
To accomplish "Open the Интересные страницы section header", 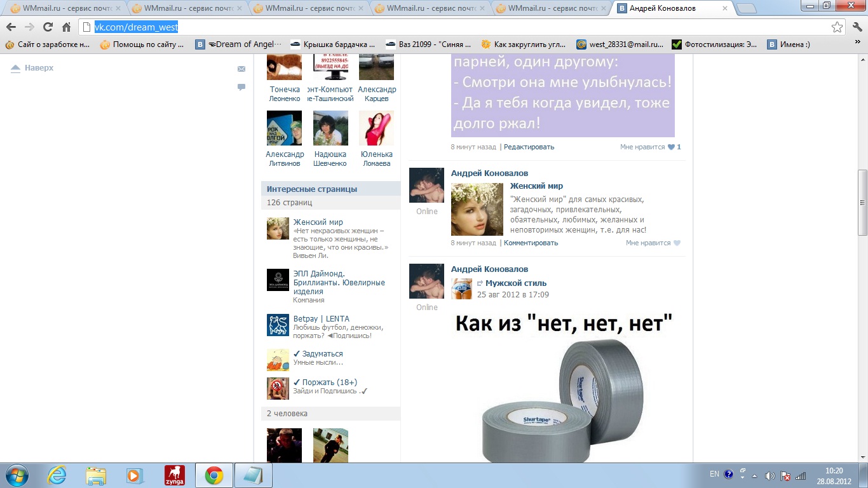I will [330, 189].
